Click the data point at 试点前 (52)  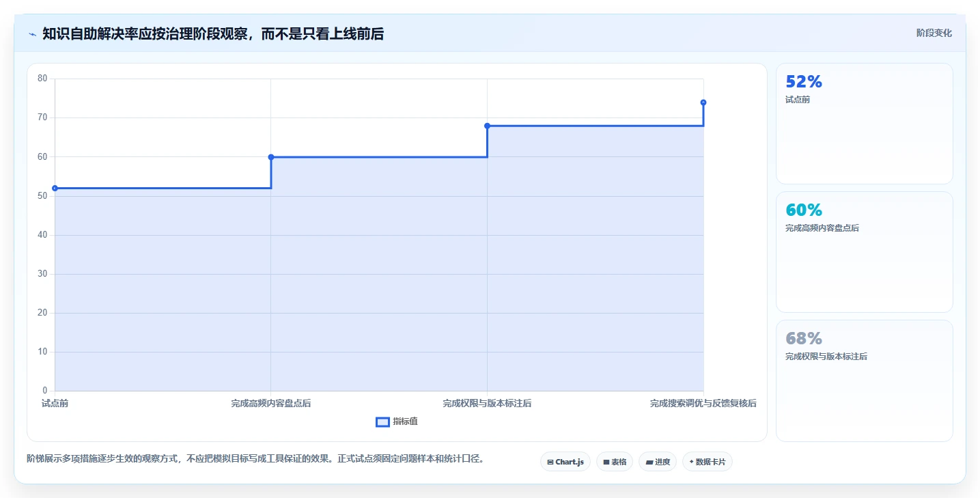(55, 189)
